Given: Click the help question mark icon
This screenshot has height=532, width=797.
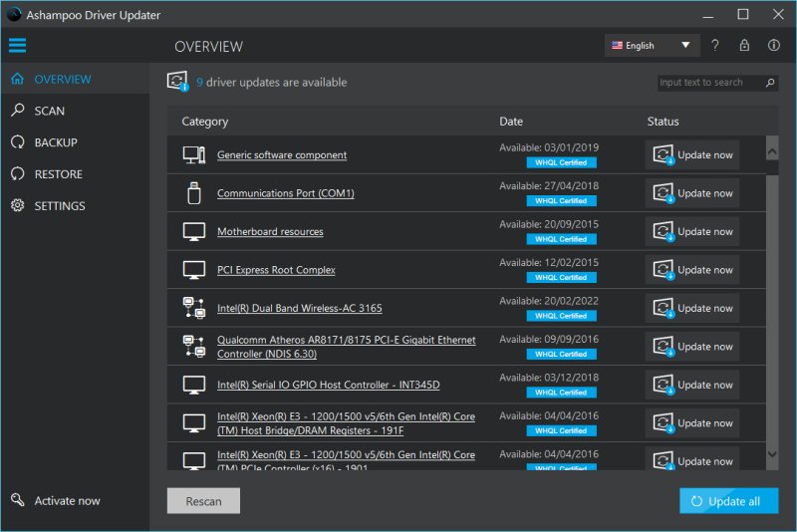Looking at the screenshot, I should click(x=714, y=46).
